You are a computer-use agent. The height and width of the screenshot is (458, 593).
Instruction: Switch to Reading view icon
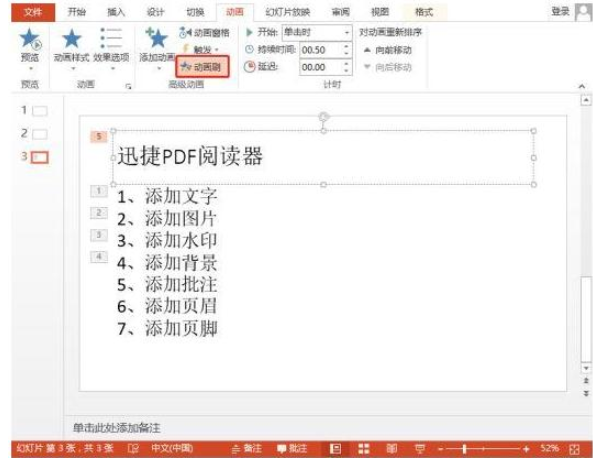(391, 449)
